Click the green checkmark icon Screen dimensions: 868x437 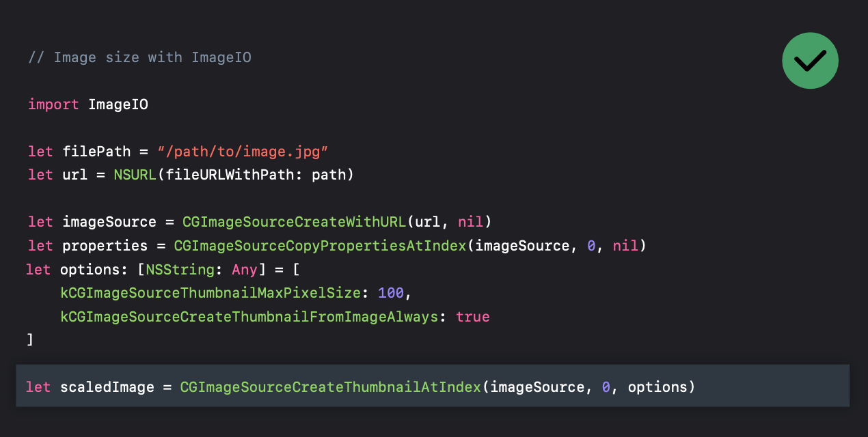point(810,61)
